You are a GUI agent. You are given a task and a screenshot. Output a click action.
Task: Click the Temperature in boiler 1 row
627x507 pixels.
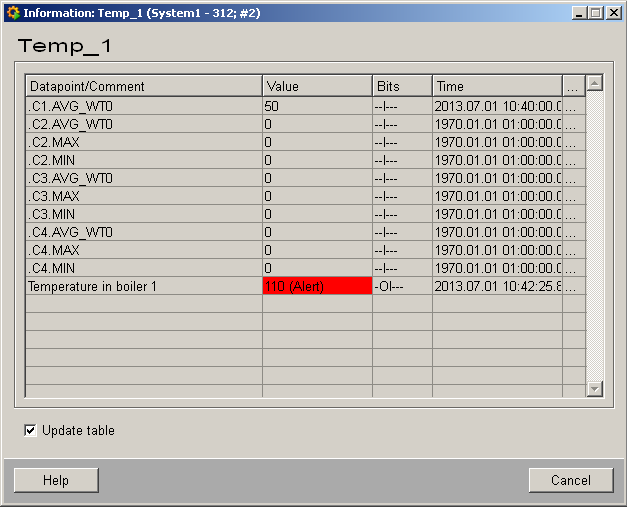pyautogui.click(x=144, y=287)
